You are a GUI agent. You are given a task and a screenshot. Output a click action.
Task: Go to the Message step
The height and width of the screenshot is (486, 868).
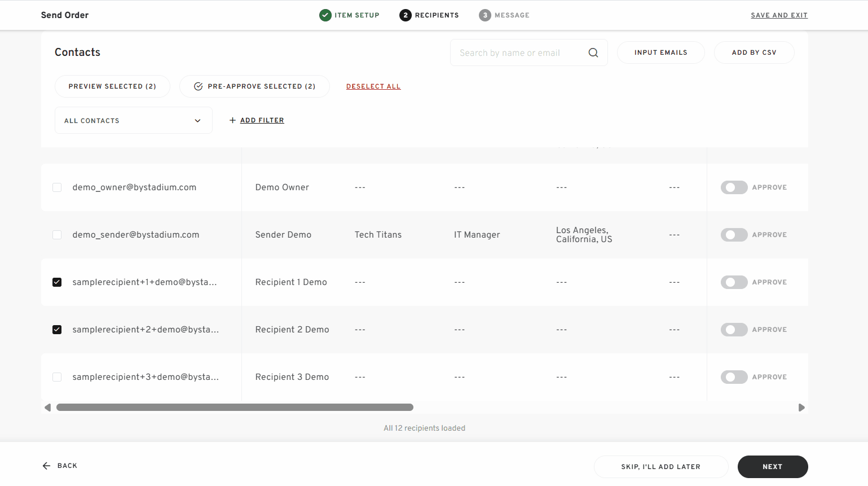click(512, 15)
